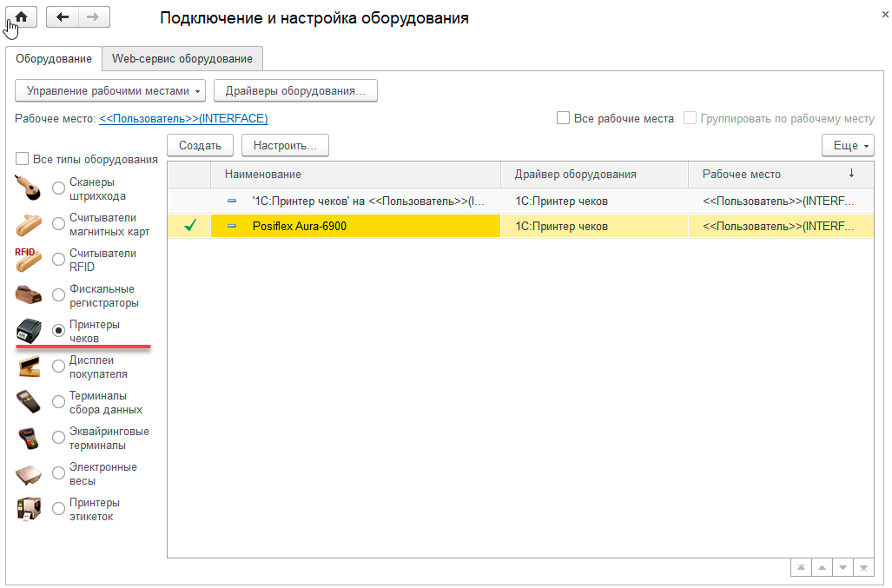Open Управление рабочими местами dropdown
This screenshot has height=588, width=892.
pyautogui.click(x=109, y=91)
